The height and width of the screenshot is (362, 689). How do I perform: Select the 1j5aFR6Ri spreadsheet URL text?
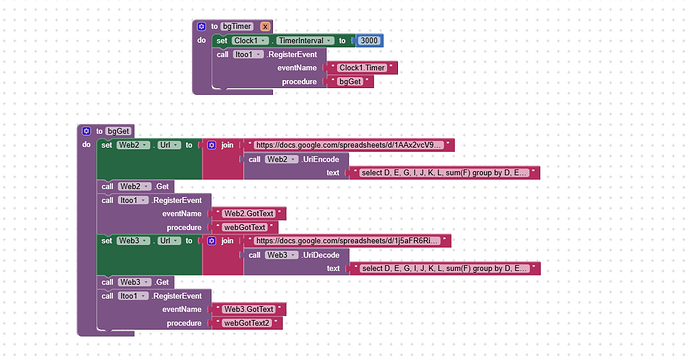tap(347, 241)
